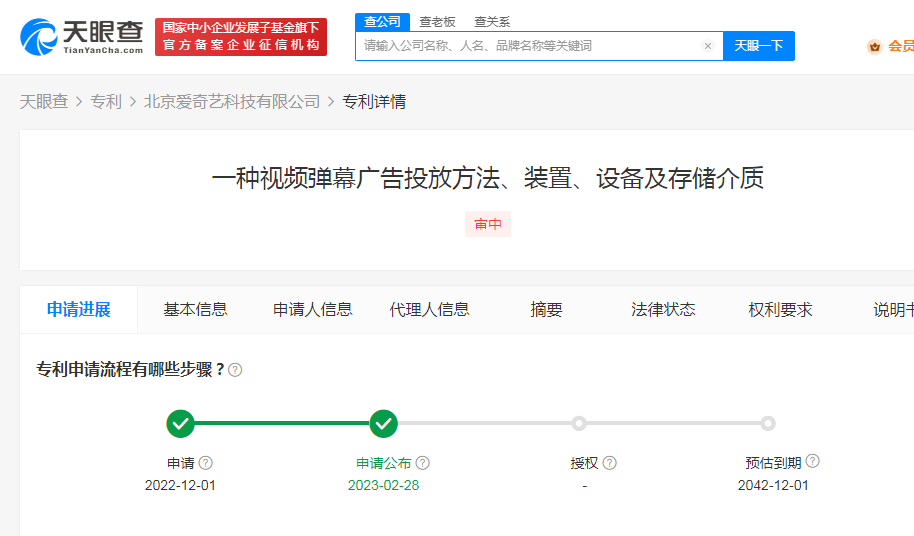This screenshot has height=536, width=914.
Task: Select the 查老板 search tab
Action: [437, 22]
